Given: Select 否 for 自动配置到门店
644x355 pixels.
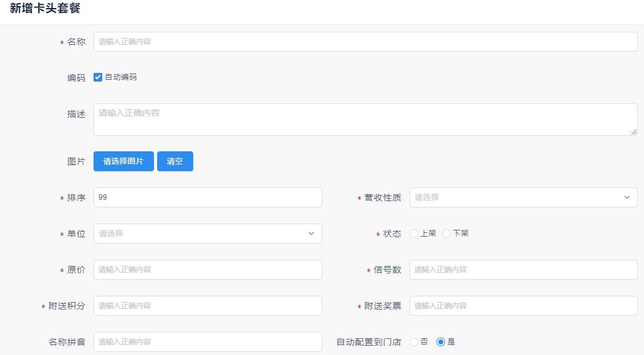Looking at the screenshot, I should pos(414,342).
